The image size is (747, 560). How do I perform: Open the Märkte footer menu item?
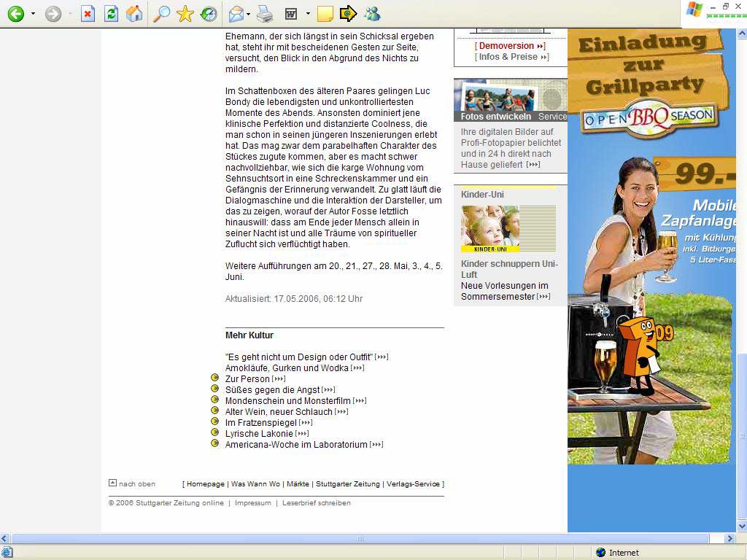click(298, 484)
